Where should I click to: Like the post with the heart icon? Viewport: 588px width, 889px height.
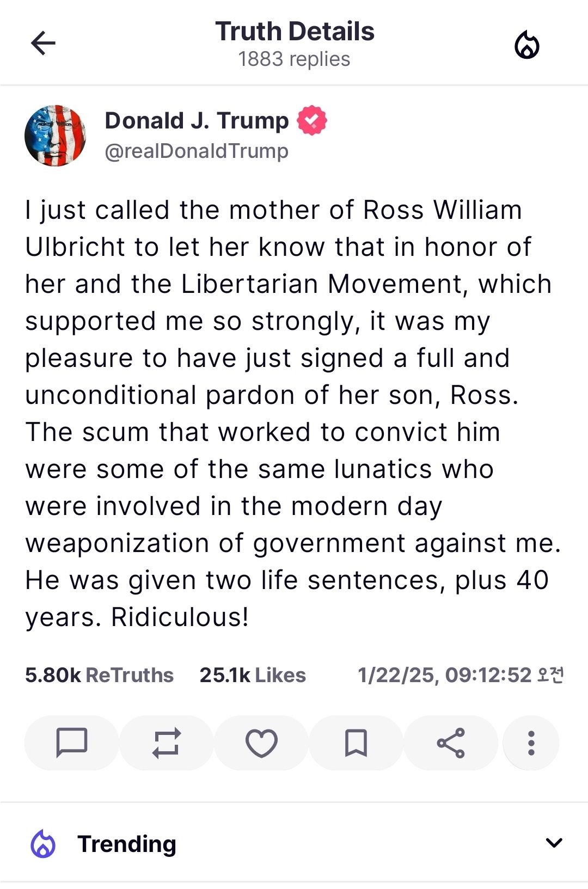[x=261, y=743]
